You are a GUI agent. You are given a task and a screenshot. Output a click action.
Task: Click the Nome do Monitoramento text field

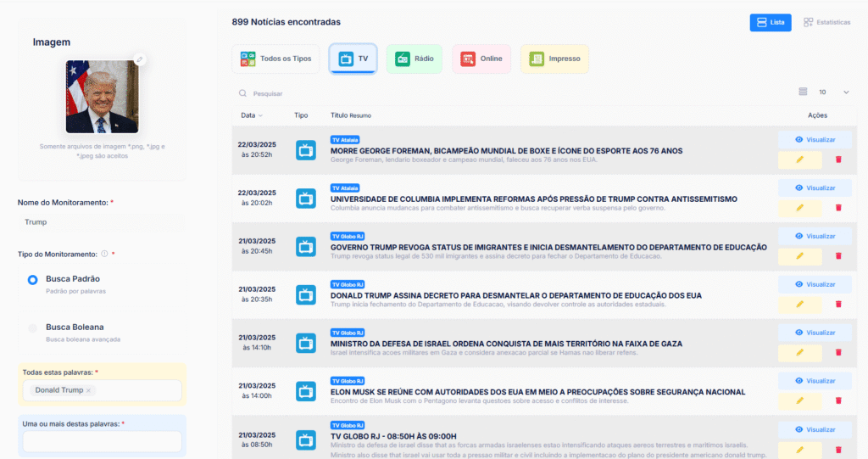[x=102, y=222]
